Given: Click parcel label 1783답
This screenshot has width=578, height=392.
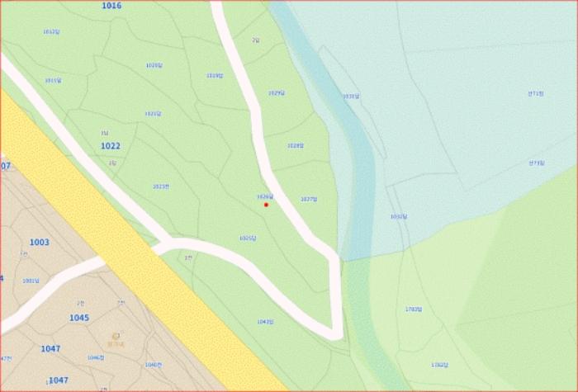Looking at the screenshot, I should [x=414, y=309].
